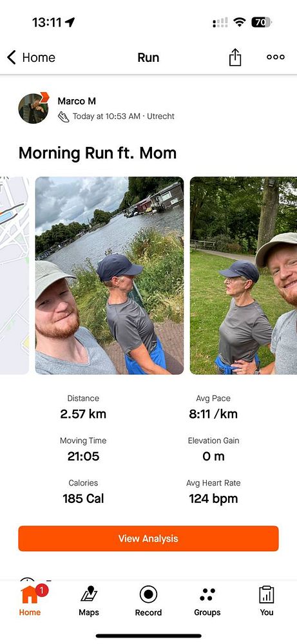The image size is (297, 644).
Task: Click the View Analysis button
Action: [148, 538]
